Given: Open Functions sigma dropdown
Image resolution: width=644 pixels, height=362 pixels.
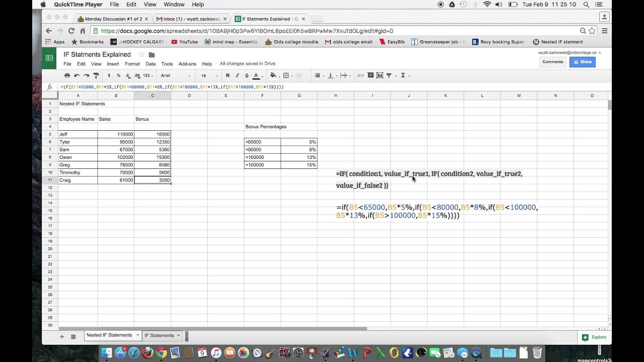Looking at the screenshot, I should pos(405,75).
